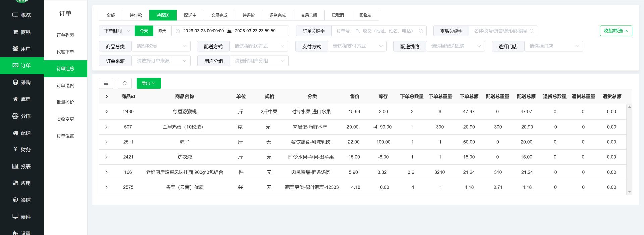This screenshot has height=235, width=644.
Task: Switch to the 交易完成 tab
Action: point(219,15)
